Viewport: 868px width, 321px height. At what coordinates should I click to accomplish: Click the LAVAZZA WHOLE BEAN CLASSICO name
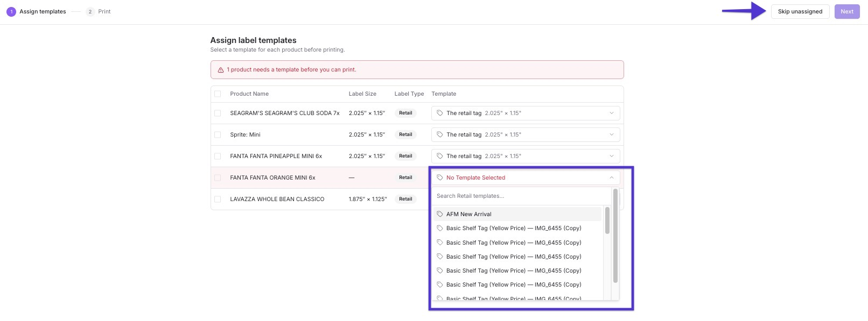pyautogui.click(x=277, y=199)
